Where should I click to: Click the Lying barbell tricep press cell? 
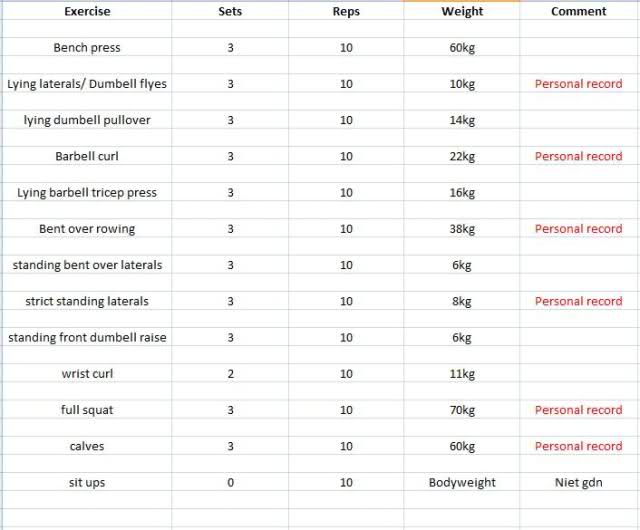(87, 193)
